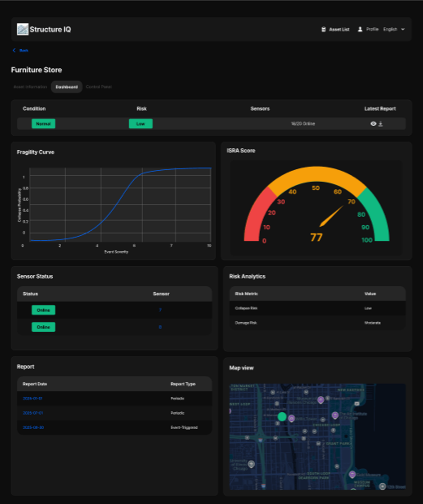
Task: Open the Control Panel tab
Action: point(99,87)
